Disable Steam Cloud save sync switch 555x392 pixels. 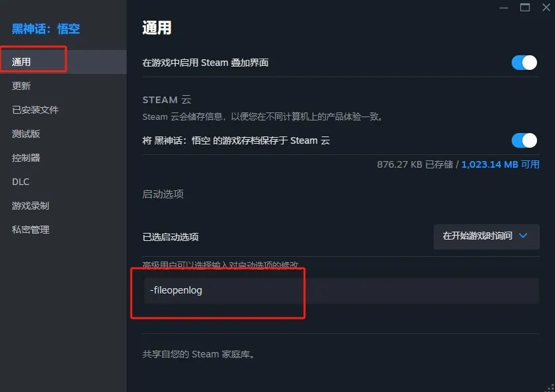[524, 140]
